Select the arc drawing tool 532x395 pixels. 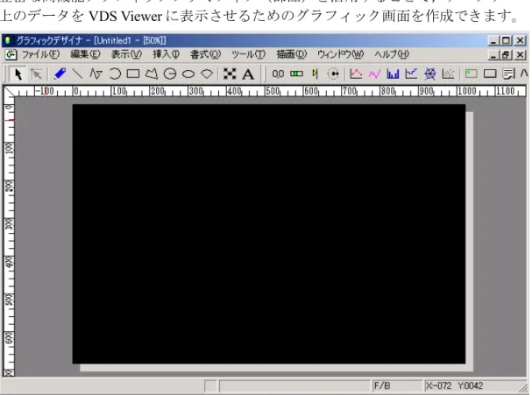click(115, 74)
